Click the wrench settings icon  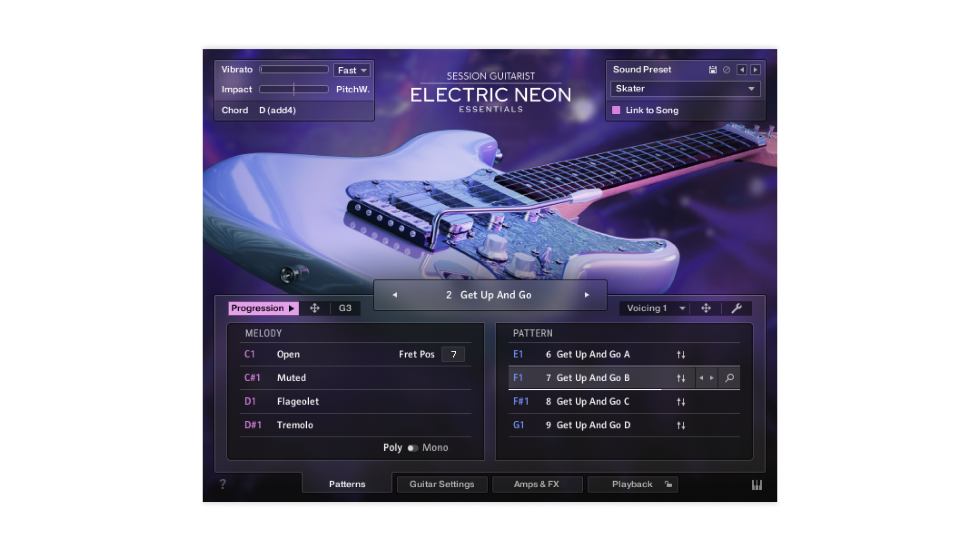click(736, 308)
